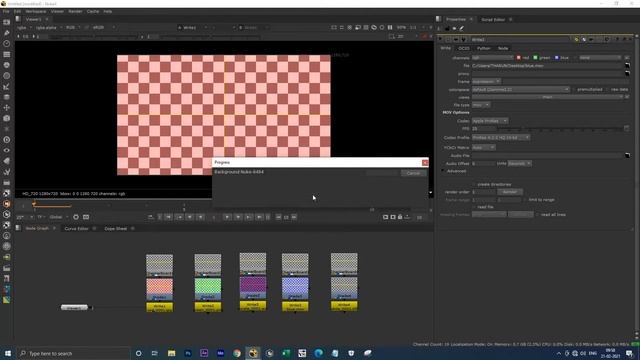Click the Windows Start button
This screenshot has height=360, width=640.
click(7, 353)
